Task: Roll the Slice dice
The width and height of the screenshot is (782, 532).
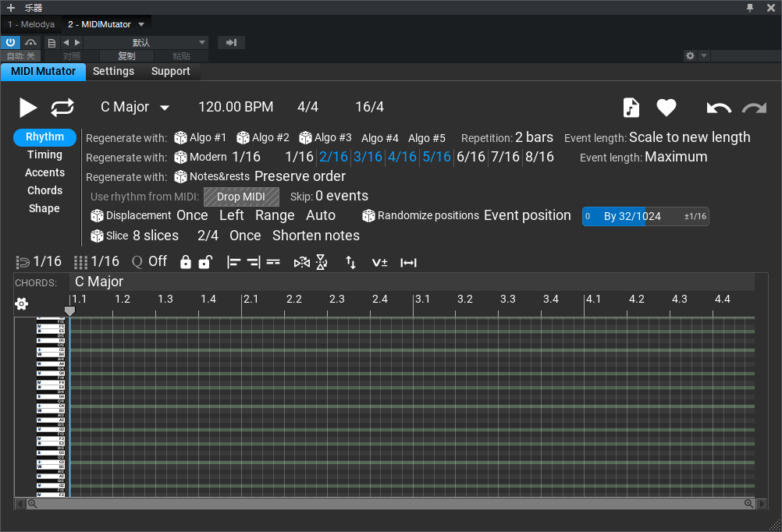Action: pyautogui.click(x=97, y=236)
